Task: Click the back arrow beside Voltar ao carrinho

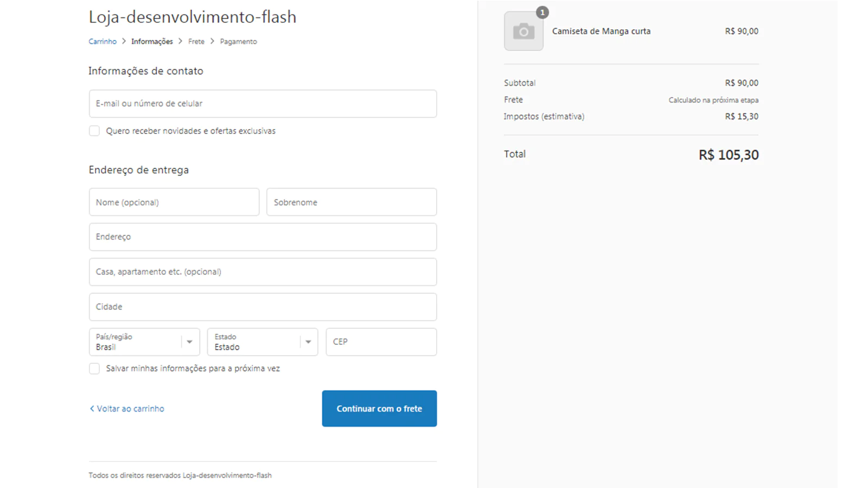Action: point(92,409)
